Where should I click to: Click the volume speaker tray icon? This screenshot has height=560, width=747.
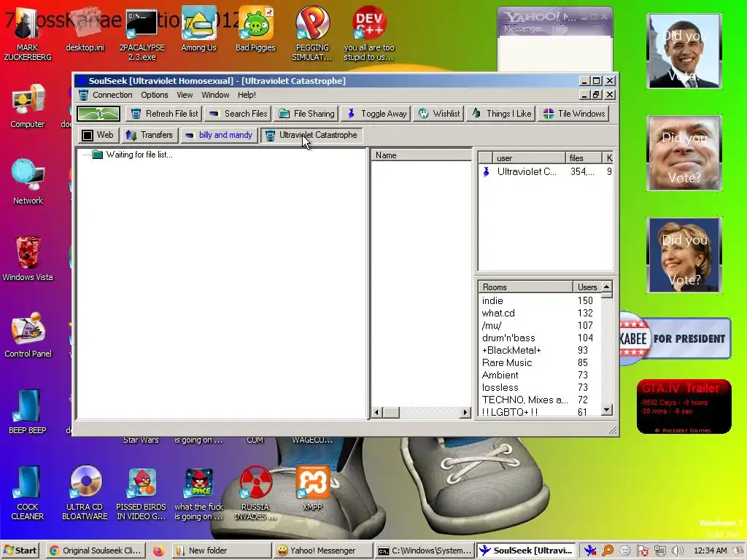pyautogui.click(x=677, y=551)
